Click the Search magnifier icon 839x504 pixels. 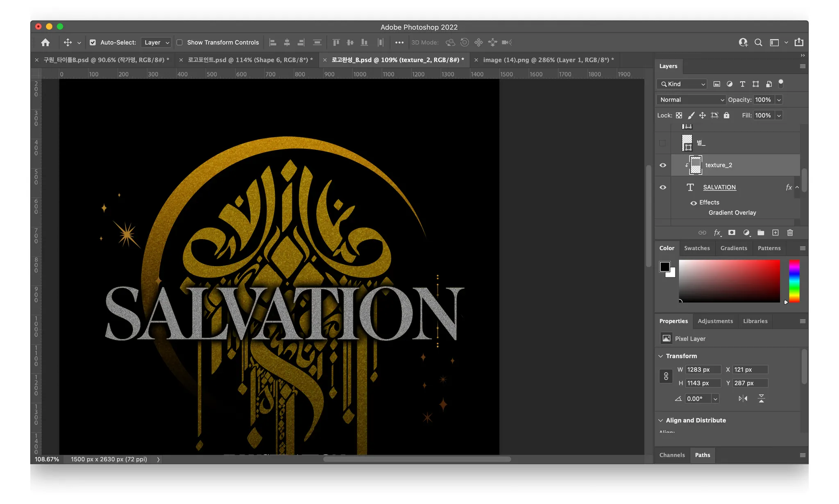click(x=758, y=43)
